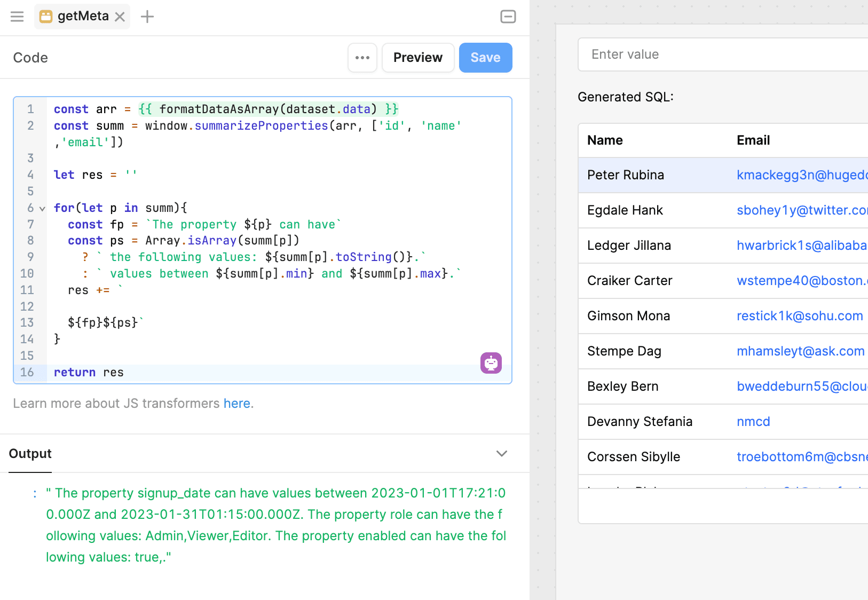Open the hamburger menu icon
This screenshot has width=868, height=600.
click(x=17, y=17)
